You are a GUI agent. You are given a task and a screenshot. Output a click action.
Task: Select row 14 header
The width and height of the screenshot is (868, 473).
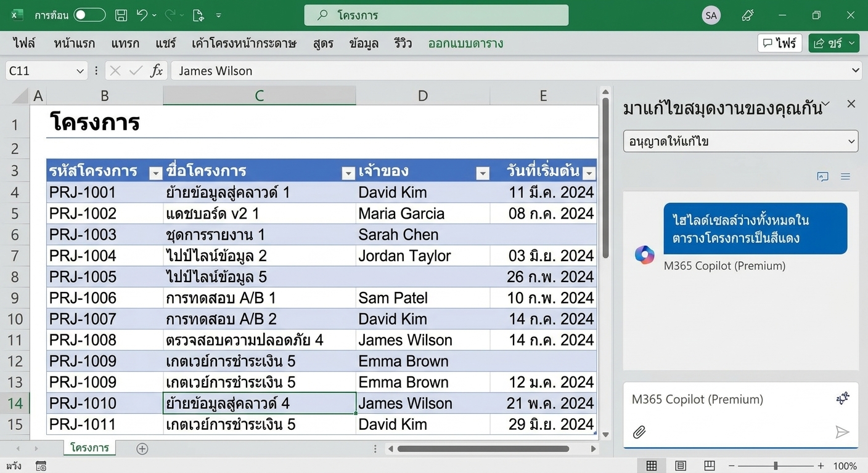pyautogui.click(x=15, y=403)
